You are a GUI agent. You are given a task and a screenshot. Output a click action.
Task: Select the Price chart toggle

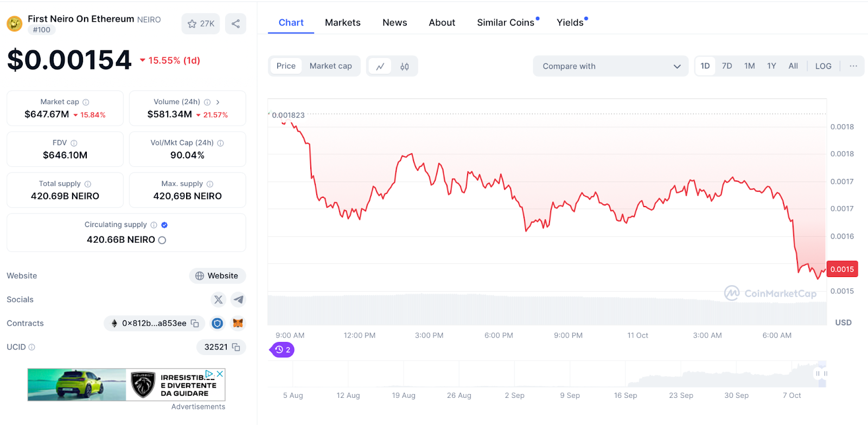(286, 66)
